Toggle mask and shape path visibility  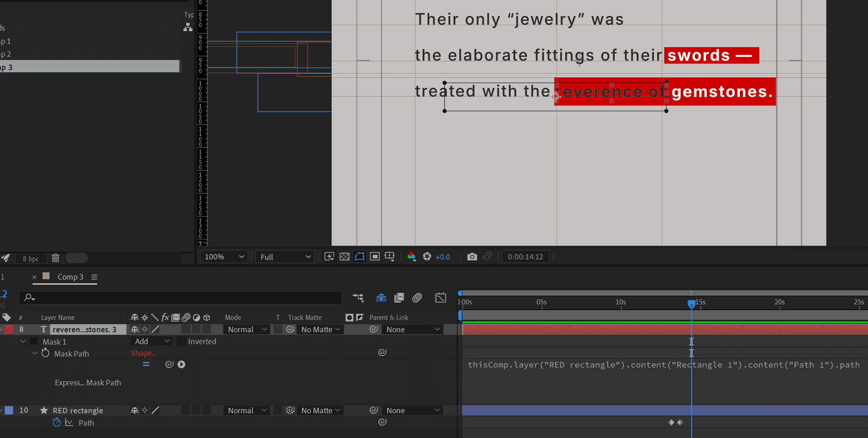[x=360, y=257]
